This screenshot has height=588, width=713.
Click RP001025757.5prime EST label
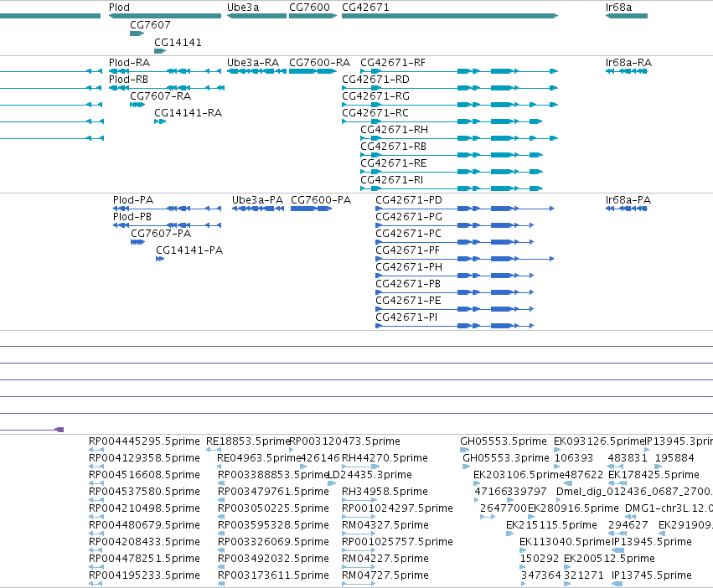397,542
